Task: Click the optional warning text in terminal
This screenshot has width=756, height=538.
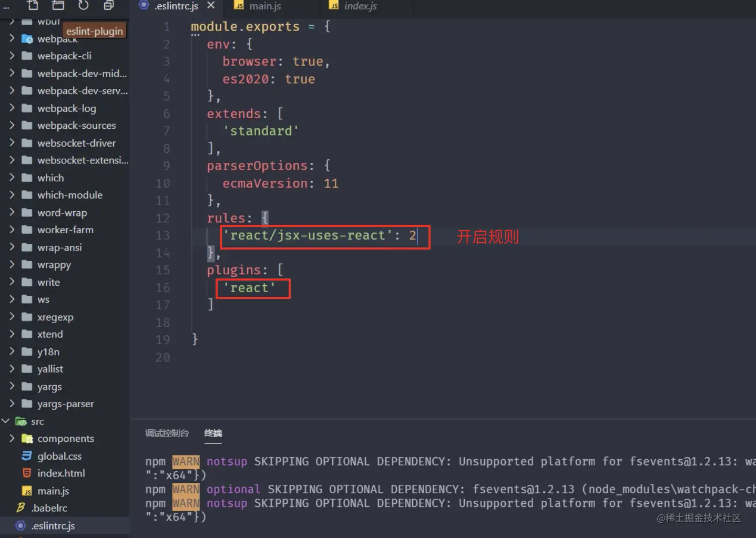Action: tap(233, 489)
